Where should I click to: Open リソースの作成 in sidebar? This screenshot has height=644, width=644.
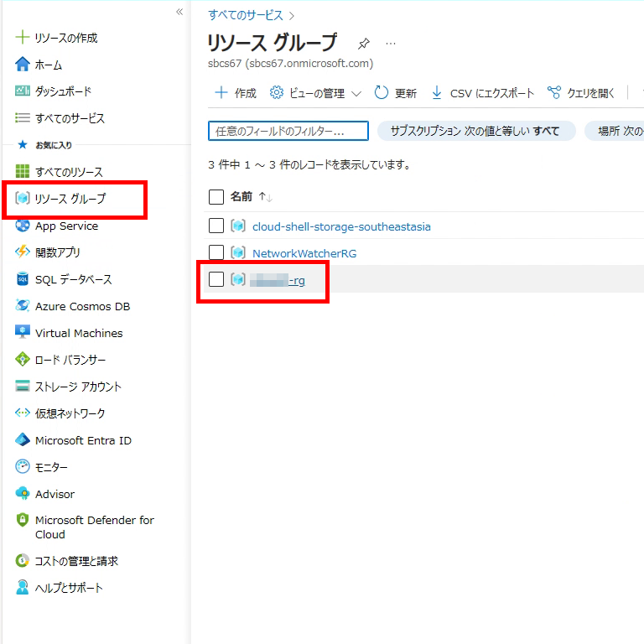[x=65, y=38]
